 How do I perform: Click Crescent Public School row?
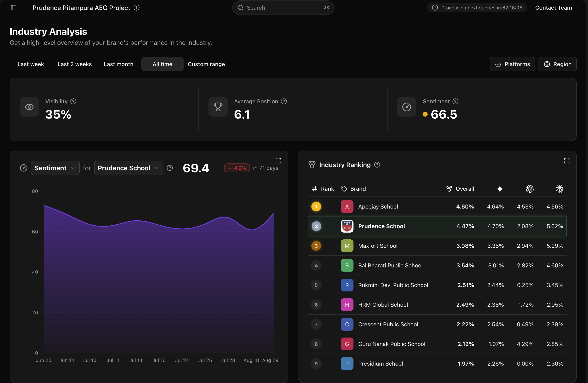[x=437, y=325]
